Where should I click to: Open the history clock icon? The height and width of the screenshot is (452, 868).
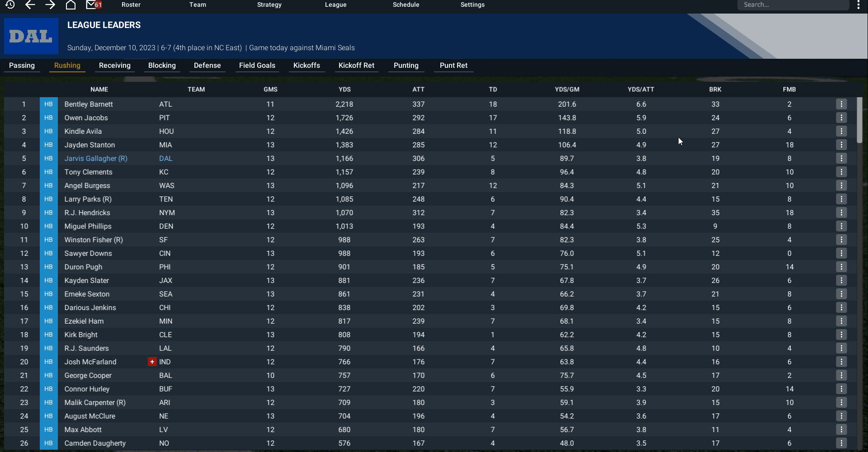click(10, 5)
